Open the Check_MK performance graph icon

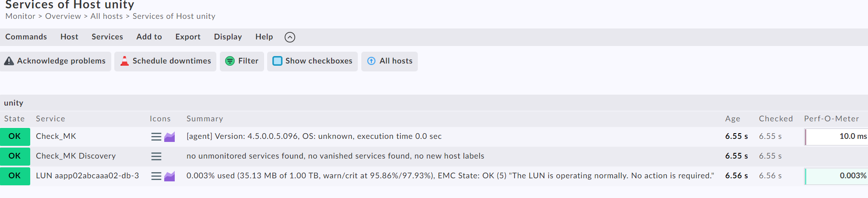tap(169, 137)
